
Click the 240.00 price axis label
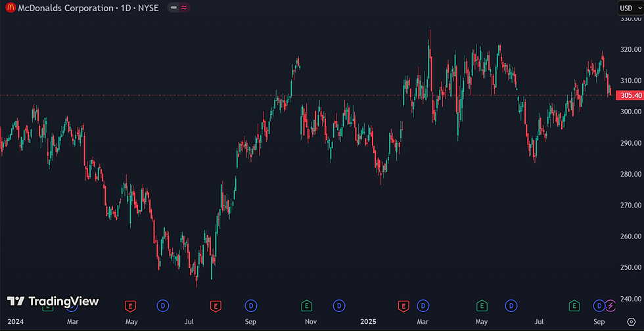point(630,299)
